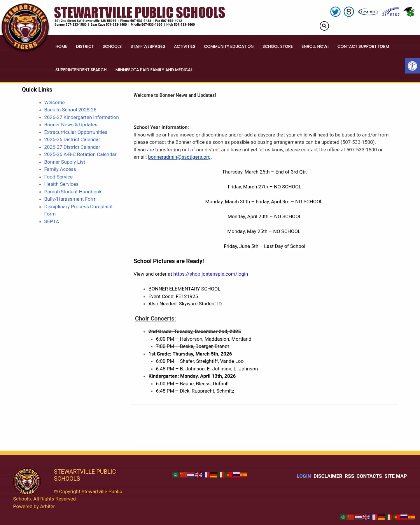Open the Taher logo link
This screenshot has height=525, width=420.
pos(368,12)
